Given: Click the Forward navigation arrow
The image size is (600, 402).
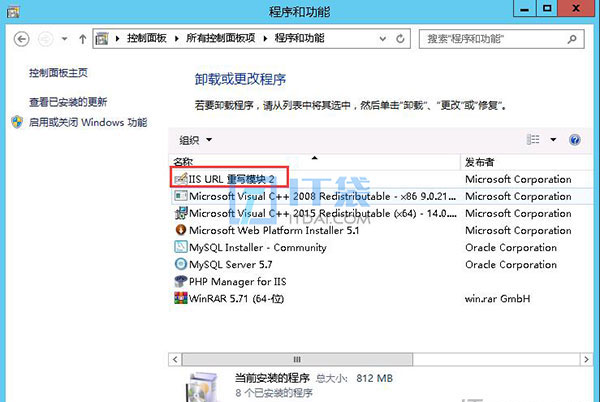Looking at the screenshot, I should pyautogui.click(x=46, y=39).
